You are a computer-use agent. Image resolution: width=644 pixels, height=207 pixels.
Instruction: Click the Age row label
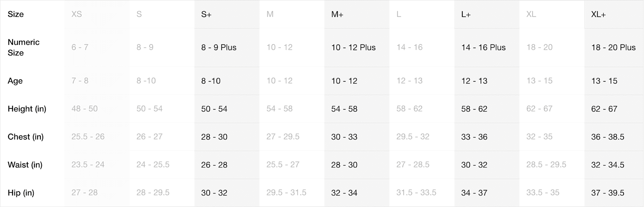pyautogui.click(x=15, y=81)
